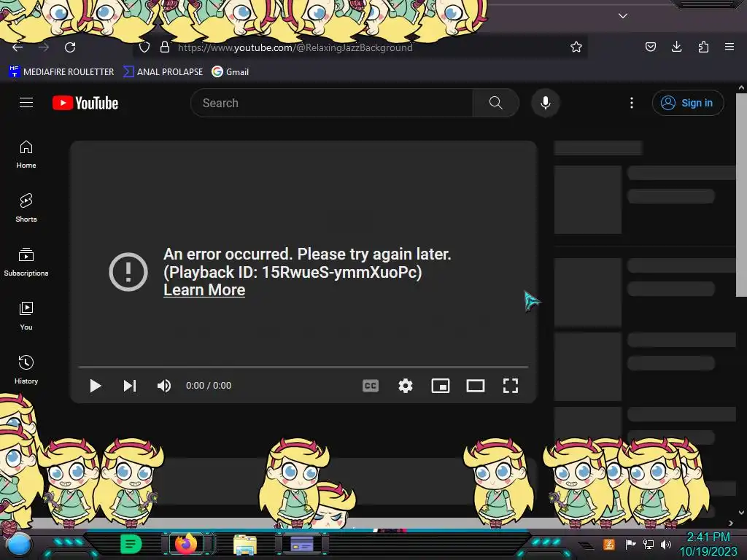
Task: Open the player settings gear
Action: 406,386
